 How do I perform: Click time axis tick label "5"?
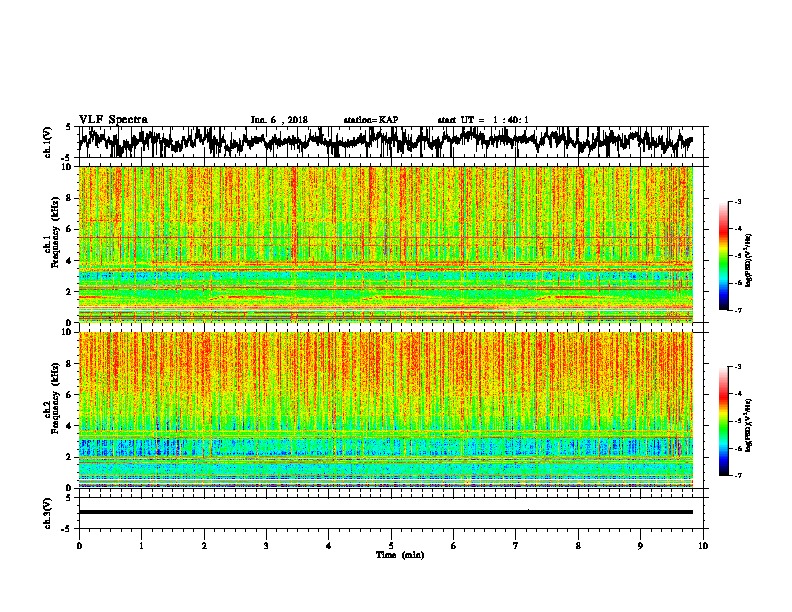click(391, 546)
